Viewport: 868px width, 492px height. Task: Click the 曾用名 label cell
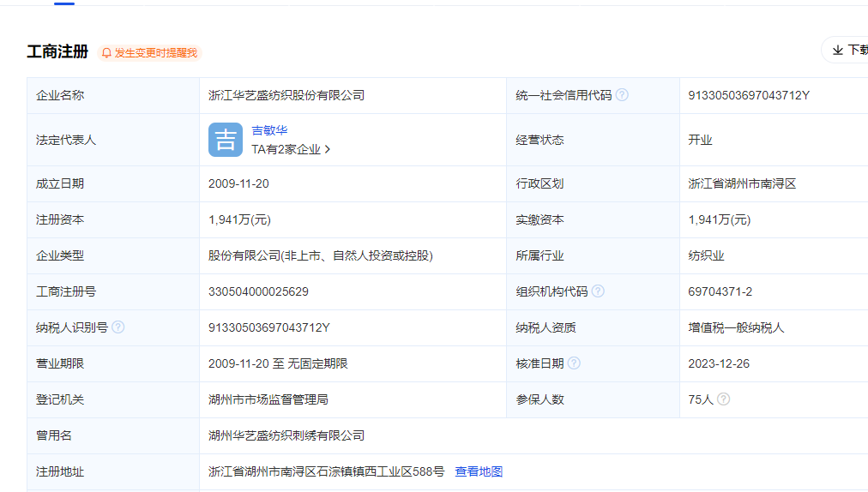coord(113,435)
